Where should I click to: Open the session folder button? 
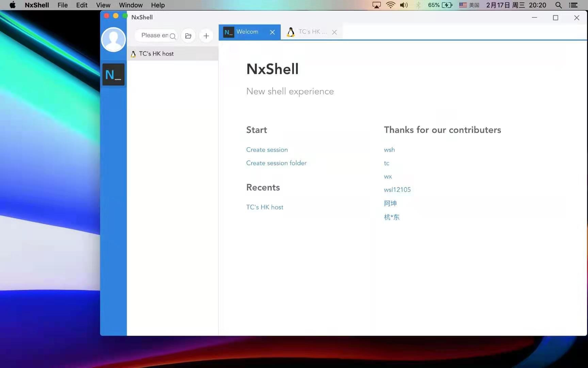(188, 36)
